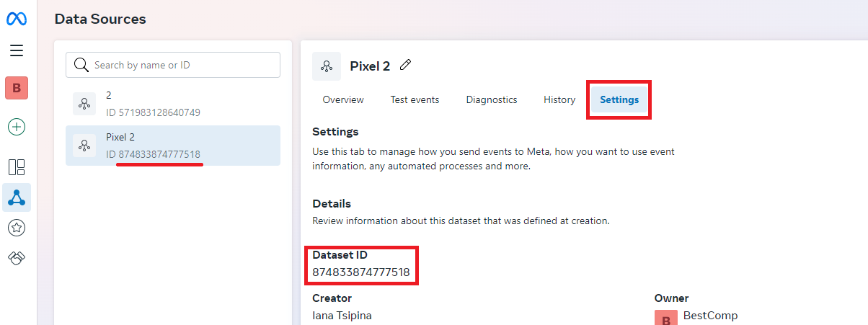The height and width of the screenshot is (325, 868).
Task: Click the BestComp owner name
Action: [710, 316]
